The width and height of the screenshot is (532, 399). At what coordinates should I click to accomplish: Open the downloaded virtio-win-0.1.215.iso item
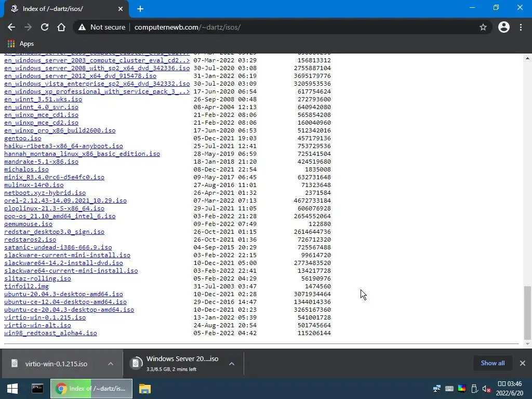point(56,364)
